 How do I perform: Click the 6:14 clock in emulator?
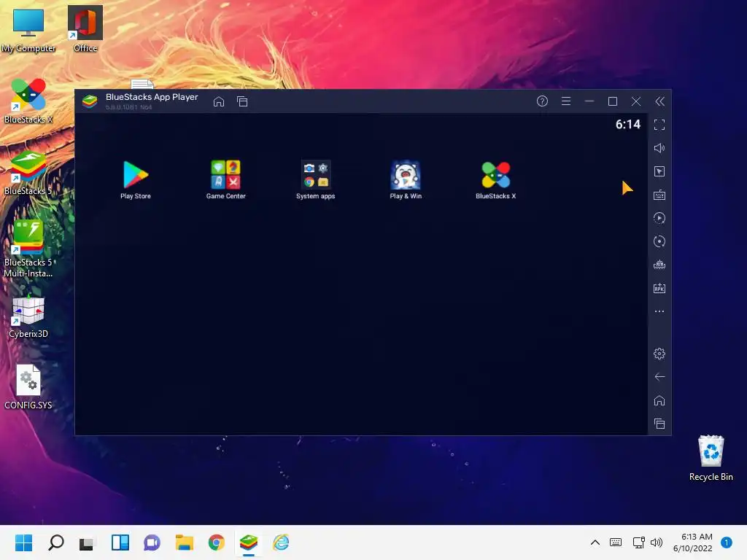point(628,124)
